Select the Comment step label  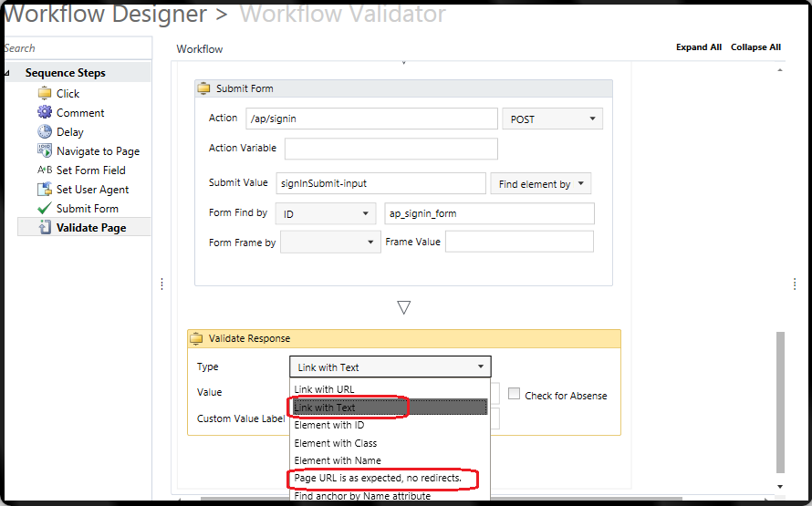click(x=80, y=113)
